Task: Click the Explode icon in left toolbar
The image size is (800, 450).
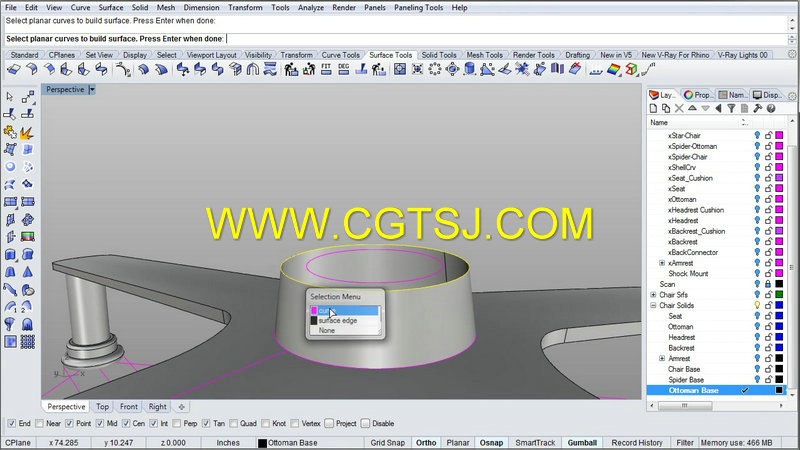Action: [x=27, y=133]
